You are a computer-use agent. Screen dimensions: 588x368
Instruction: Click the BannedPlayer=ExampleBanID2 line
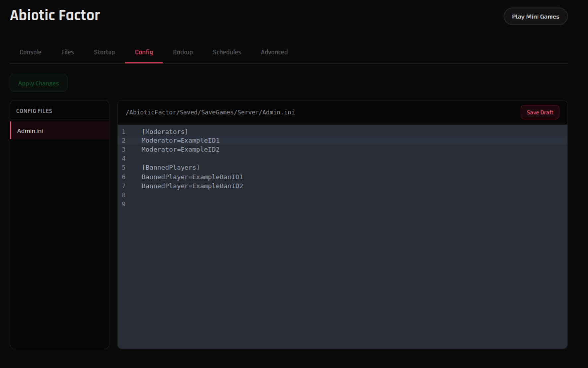coord(192,186)
